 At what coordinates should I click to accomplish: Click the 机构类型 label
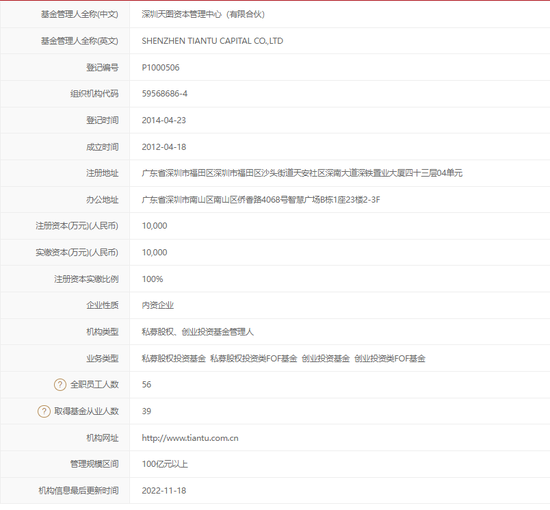click(102, 332)
